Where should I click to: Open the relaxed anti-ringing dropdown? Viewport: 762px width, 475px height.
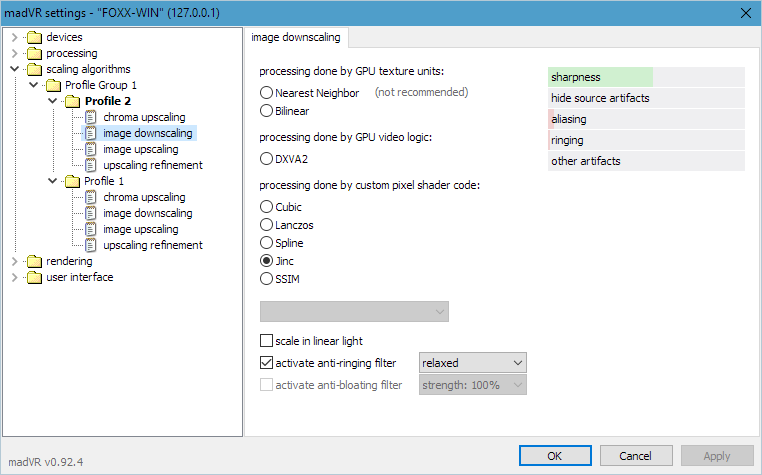pos(473,363)
